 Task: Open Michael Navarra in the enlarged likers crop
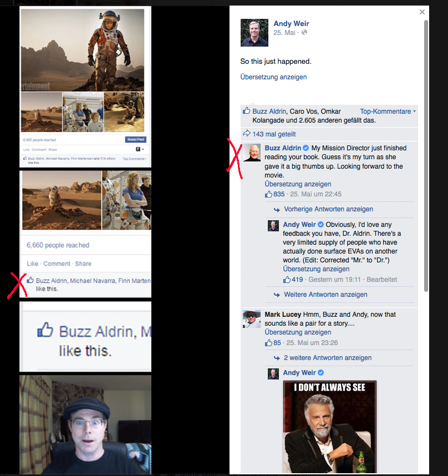point(93,281)
